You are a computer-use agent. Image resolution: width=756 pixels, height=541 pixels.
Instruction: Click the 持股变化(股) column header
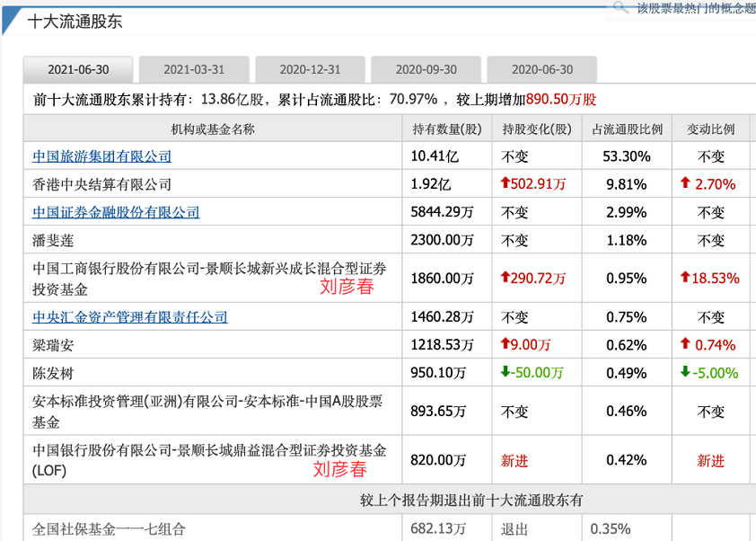(x=537, y=129)
